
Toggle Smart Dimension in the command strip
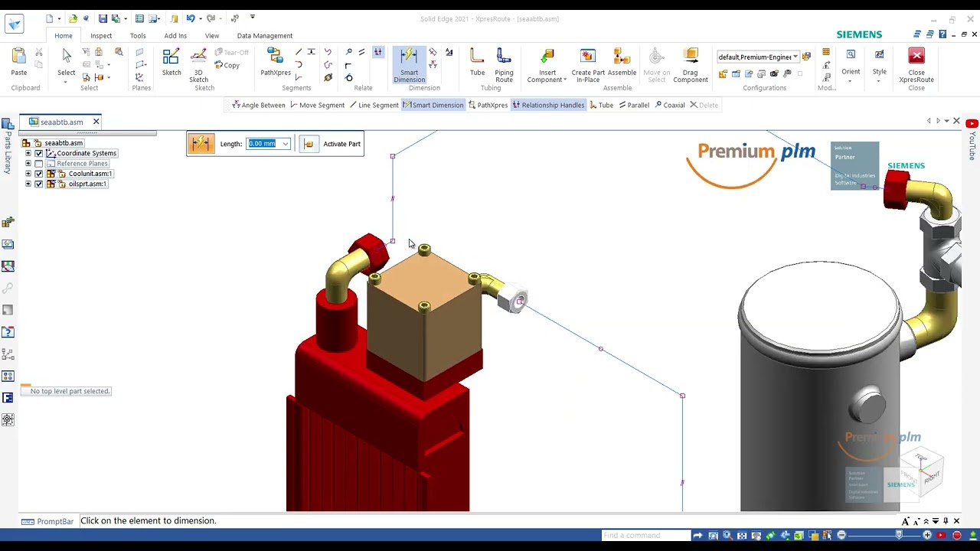pyautogui.click(x=433, y=105)
